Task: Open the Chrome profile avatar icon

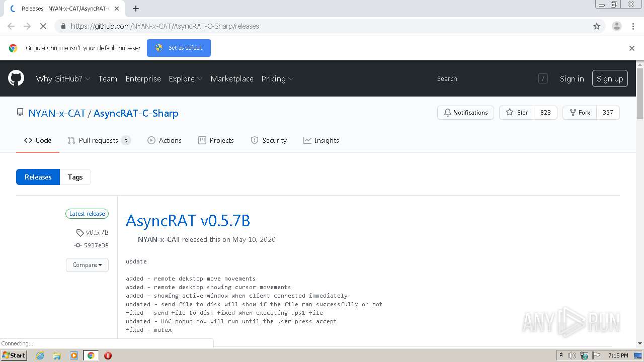Action: click(x=616, y=26)
